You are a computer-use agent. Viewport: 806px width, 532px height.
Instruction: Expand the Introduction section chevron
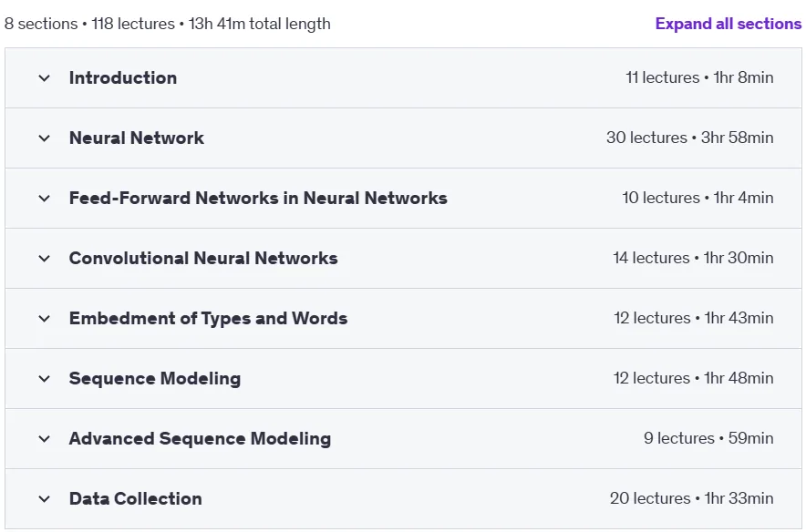tap(44, 78)
